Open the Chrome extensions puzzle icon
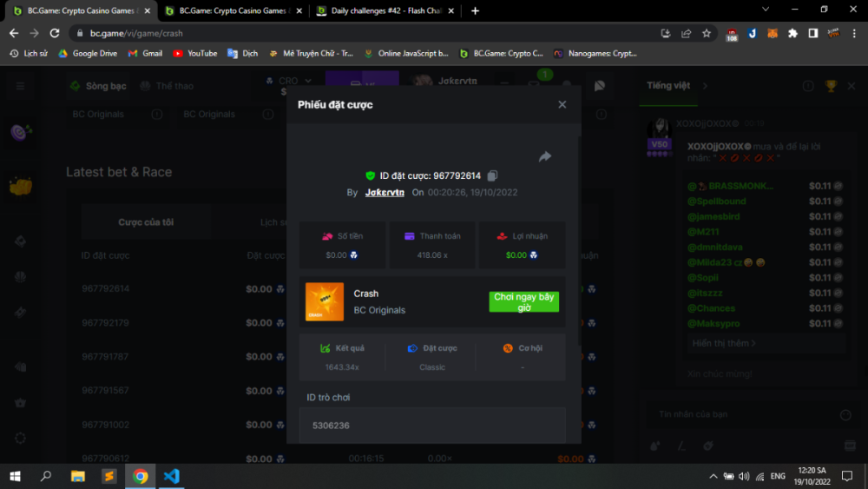Image resolution: width=868 pixels, height=489 pixels. 792,33
